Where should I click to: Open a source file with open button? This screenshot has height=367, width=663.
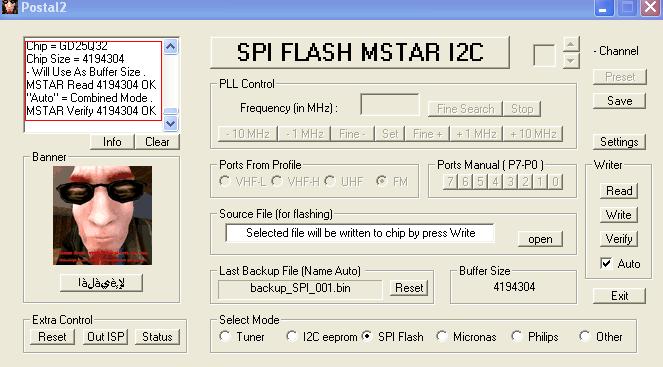pyautogui.click(x=540, y=239)
